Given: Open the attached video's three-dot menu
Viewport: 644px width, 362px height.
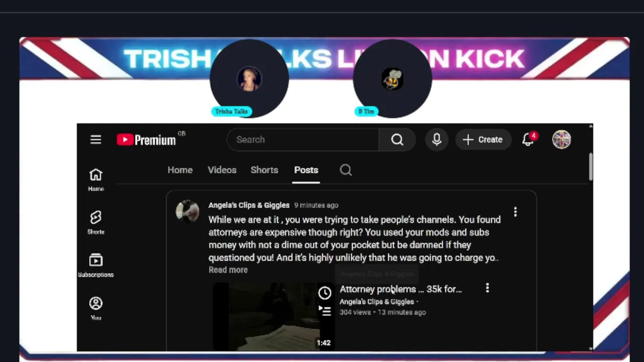Looking at the screenshot, I should click(x=487, y=288).
